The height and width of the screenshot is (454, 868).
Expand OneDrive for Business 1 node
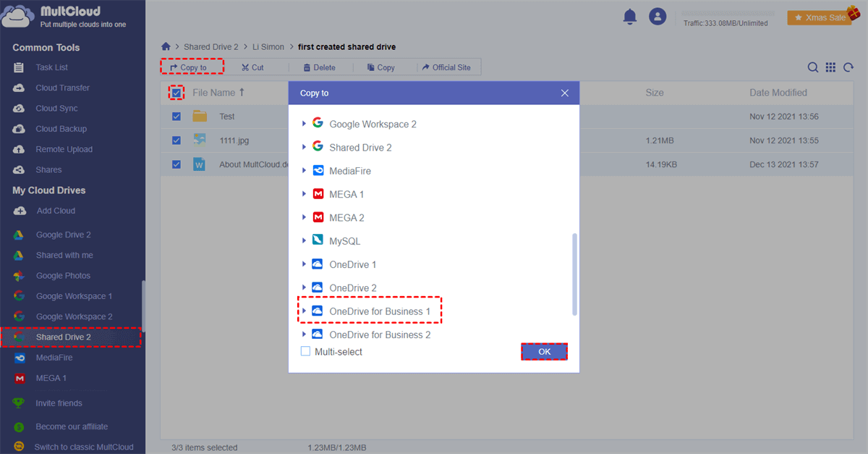pyautogui.click(x=304, y=311)
